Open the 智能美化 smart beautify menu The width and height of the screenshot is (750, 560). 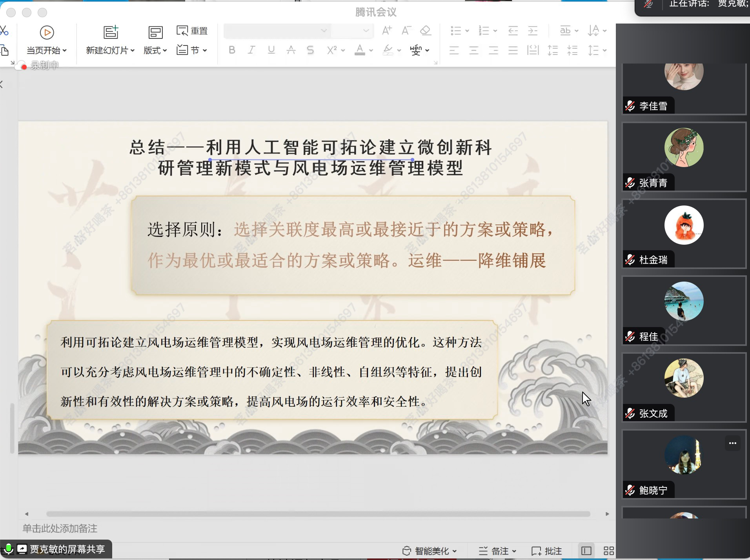click(x=430, y=551)
